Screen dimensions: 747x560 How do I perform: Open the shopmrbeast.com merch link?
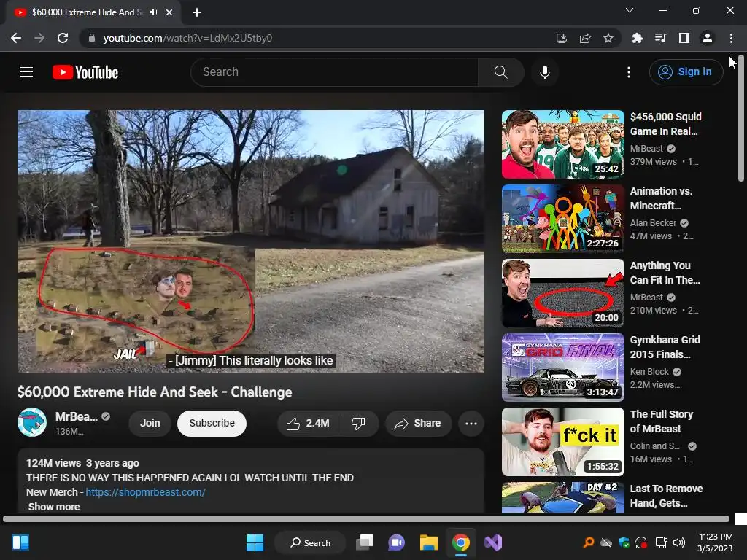[x=146, y=492]
